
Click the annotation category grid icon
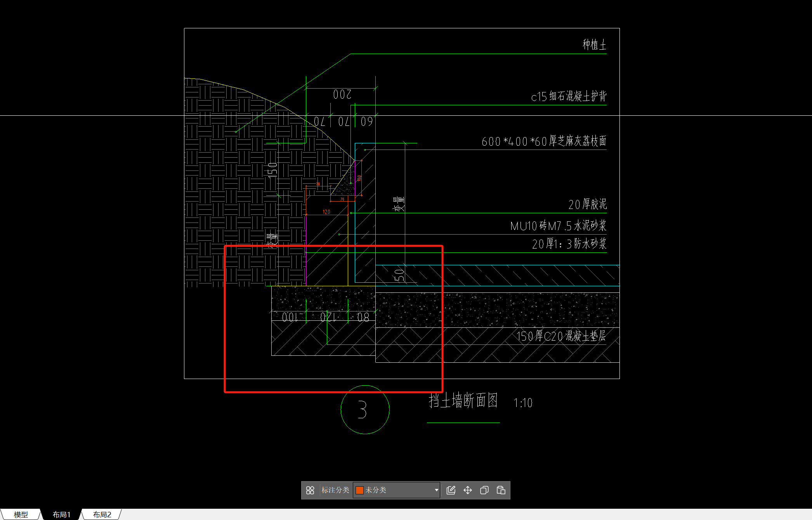[310, 490]
